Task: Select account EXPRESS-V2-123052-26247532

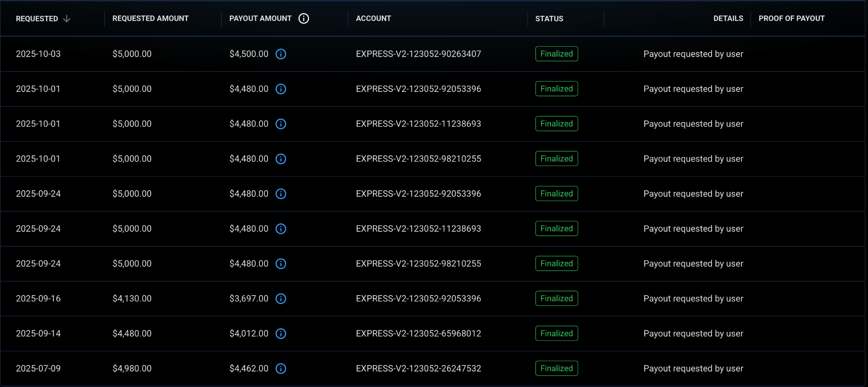Action: (x=419, y=368)
